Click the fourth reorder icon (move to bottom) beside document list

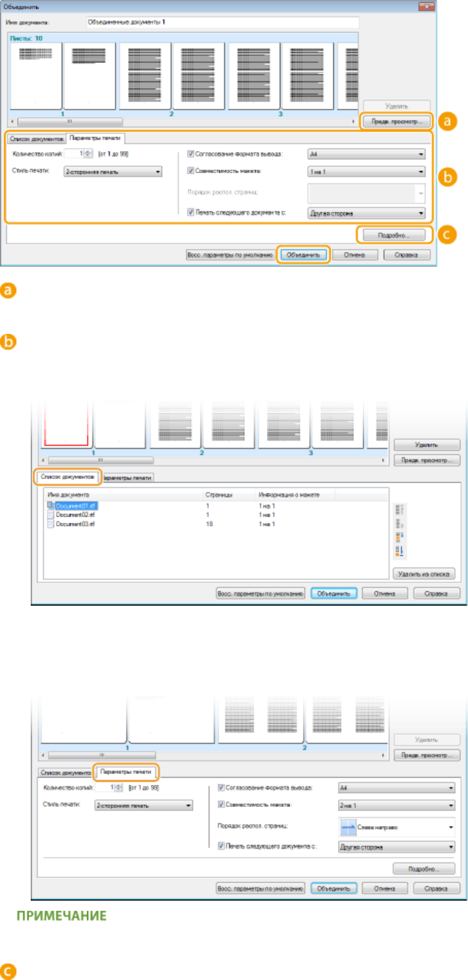400,551
